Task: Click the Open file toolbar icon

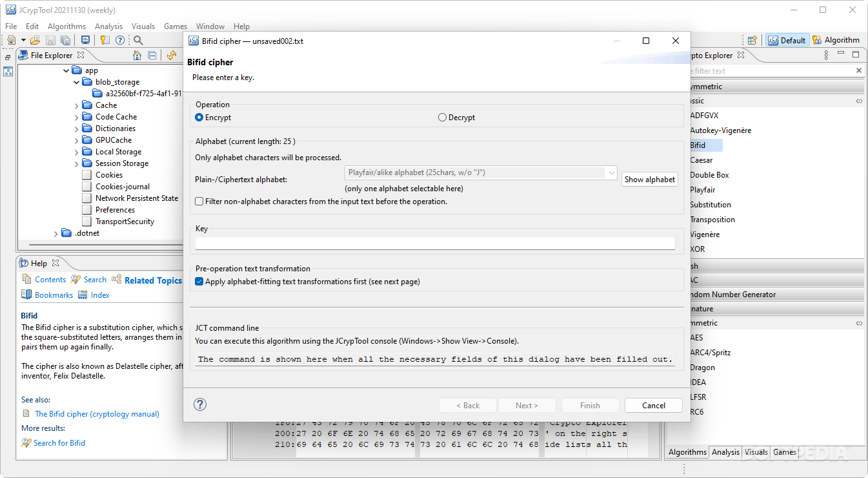Action: [x=35, y=40]
